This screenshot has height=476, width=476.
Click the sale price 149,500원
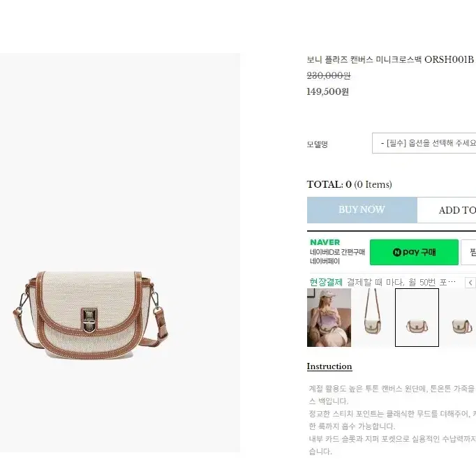(328, 91)
